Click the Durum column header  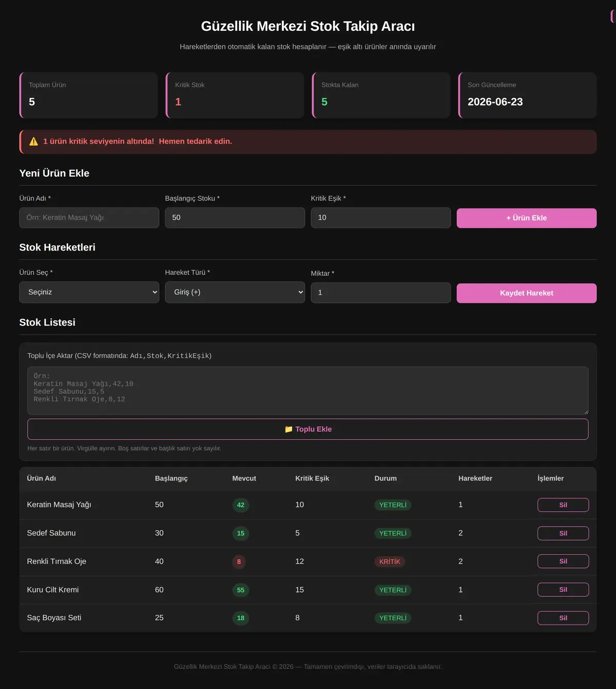[386, 479]
